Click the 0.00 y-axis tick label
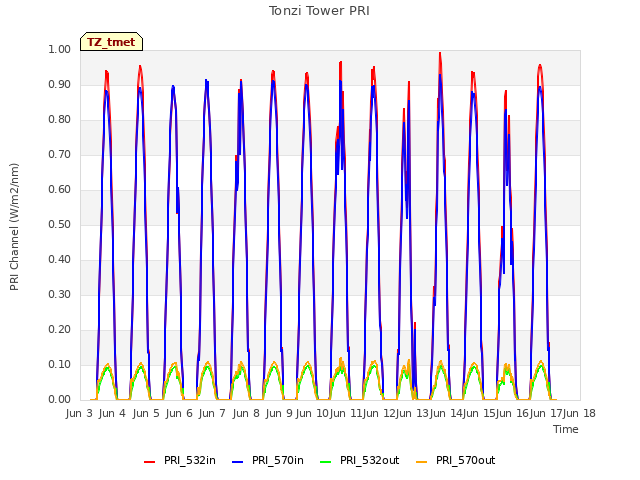640x480 pixels. (x=60, y=400)
